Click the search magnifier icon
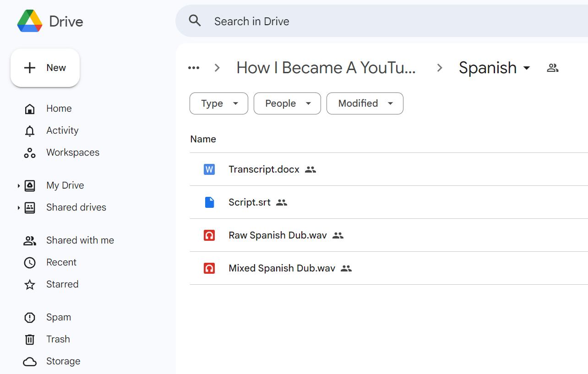 click(195, 21)
